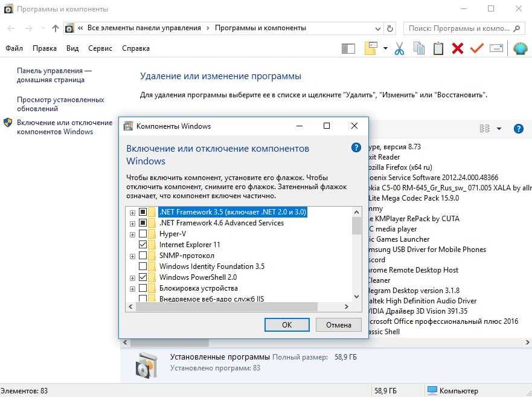Click the components list vertical scrollbar thumb
532x397 pixels.
tap(356, 225)
